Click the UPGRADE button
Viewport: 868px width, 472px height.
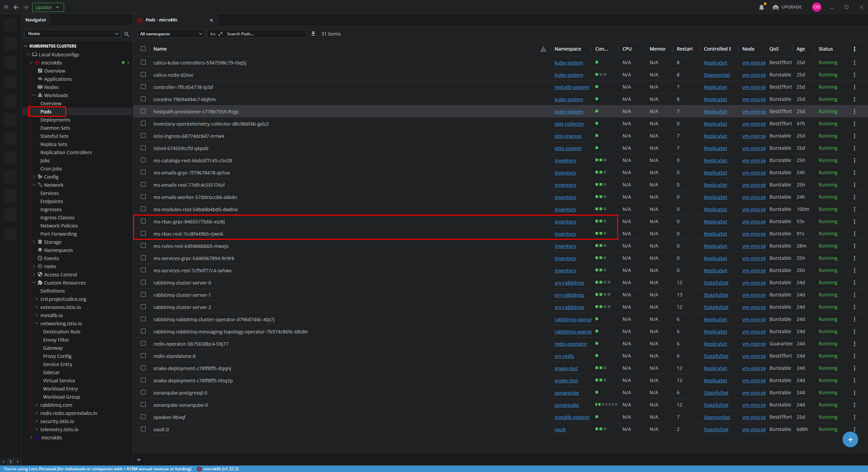coord(787,7)
